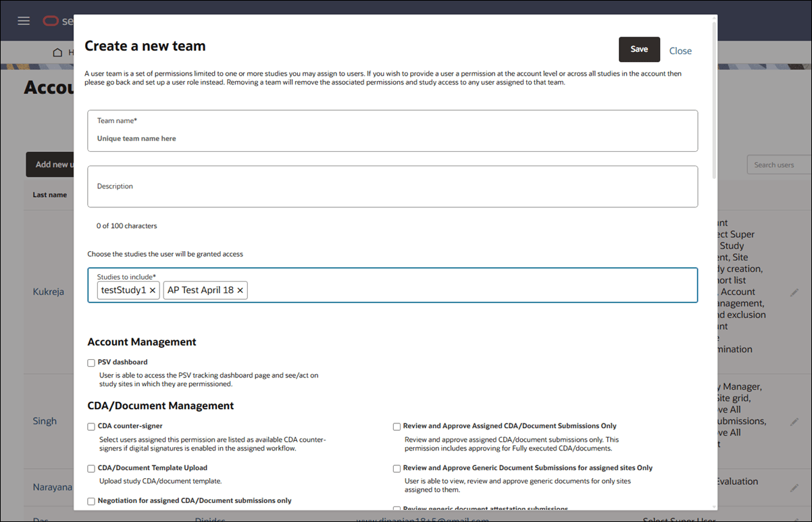
Task: Sort by the Last name column header
Action: (x=50, y=194)
